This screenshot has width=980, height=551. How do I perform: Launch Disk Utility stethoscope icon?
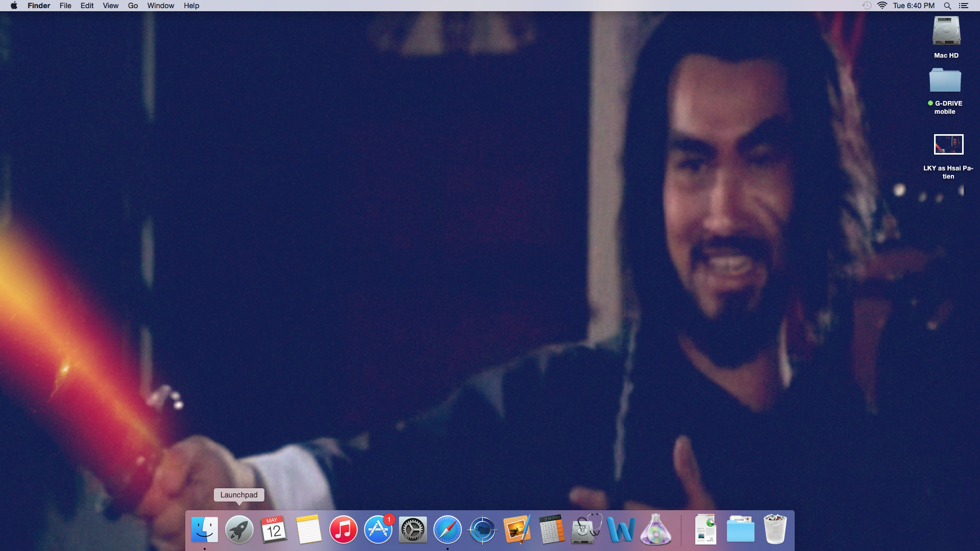click(x=586, y=530)
